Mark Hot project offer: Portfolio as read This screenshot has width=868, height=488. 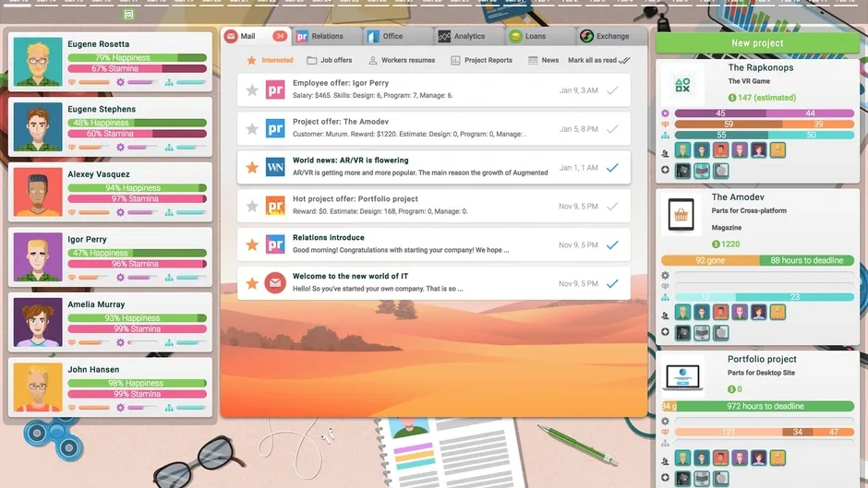pyautogui.click(x=612, y=207)
